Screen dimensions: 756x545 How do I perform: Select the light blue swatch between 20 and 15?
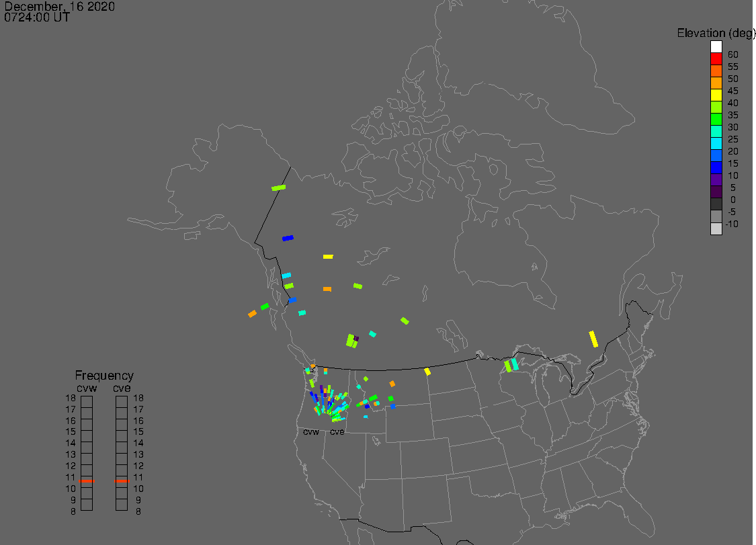pyautogui.click(x=716, y=155)
